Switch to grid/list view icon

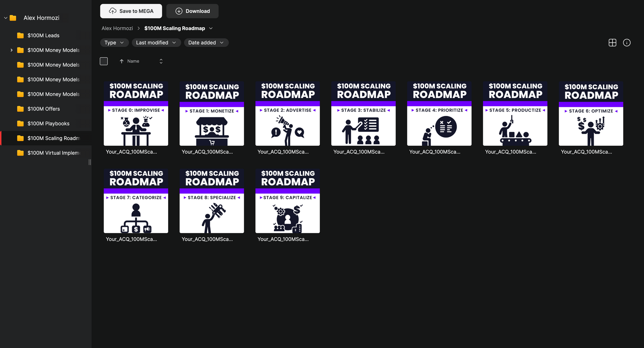(612, 43)
